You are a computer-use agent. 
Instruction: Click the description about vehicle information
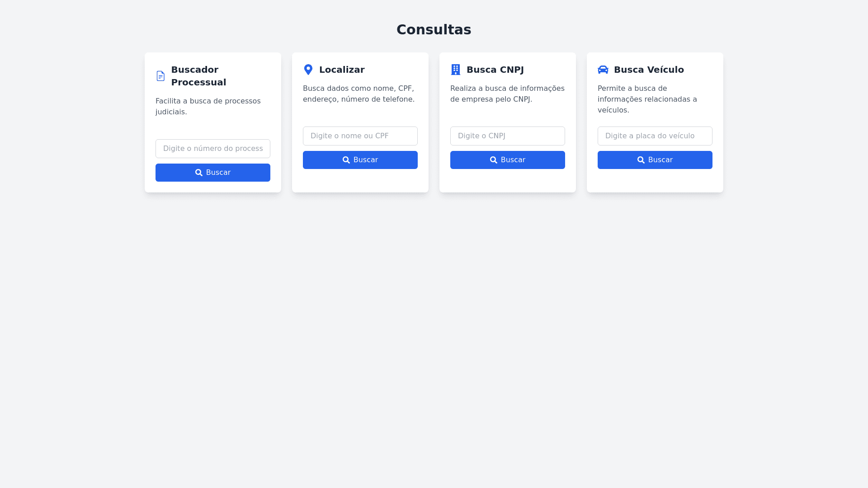(647, 99)
